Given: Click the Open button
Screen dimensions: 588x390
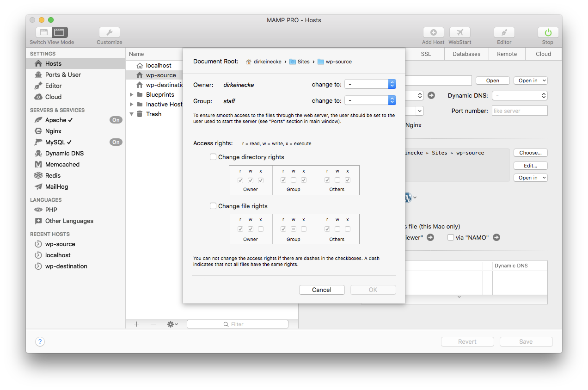Looking at the screenshot, I should [x=493, y=80].
